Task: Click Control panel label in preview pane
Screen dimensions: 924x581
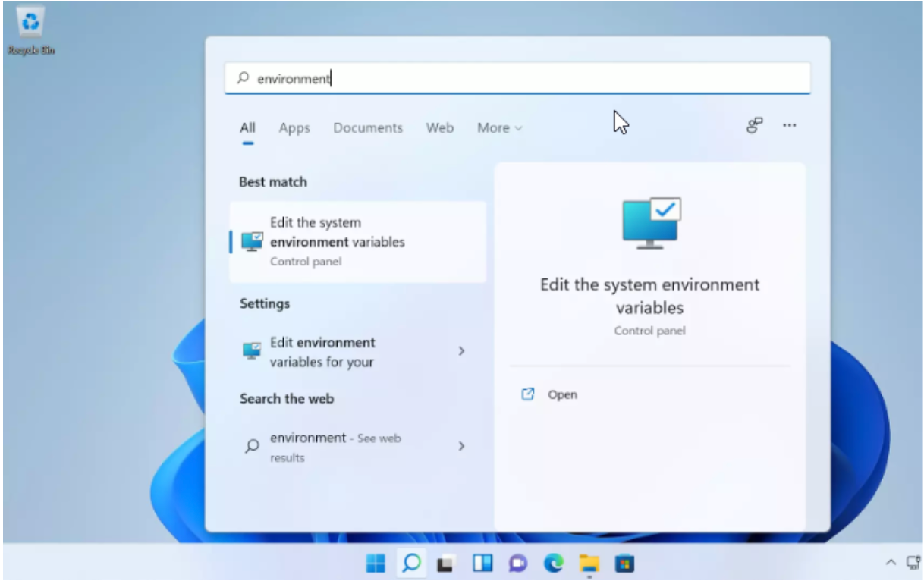Action: click(649, 331)
